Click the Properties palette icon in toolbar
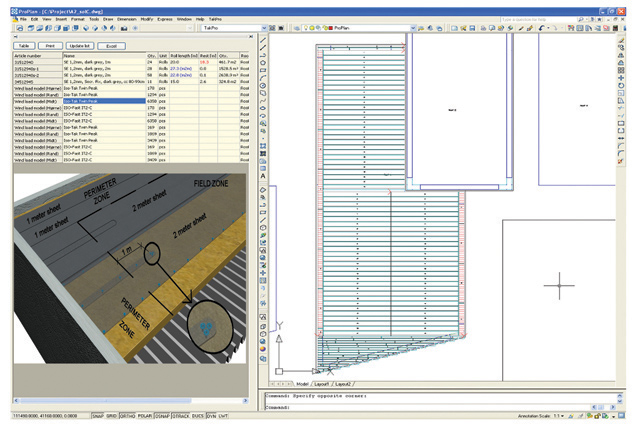The height and width of the screenshot is (427, 640). point(571,28)
